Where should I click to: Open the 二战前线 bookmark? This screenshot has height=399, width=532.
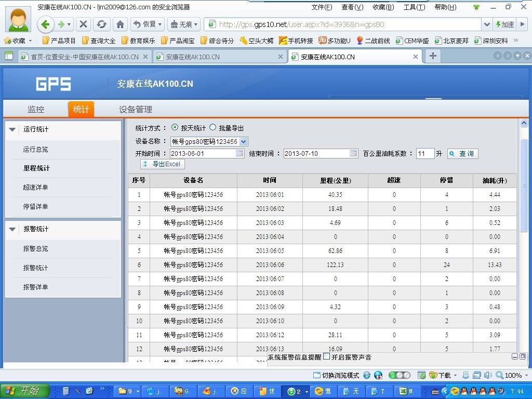point(373,41)
